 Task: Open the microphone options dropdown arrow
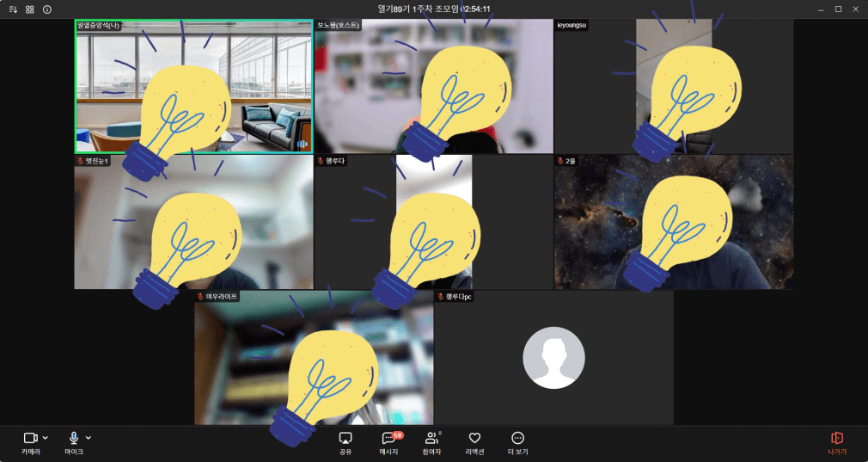tap(89, 438)
